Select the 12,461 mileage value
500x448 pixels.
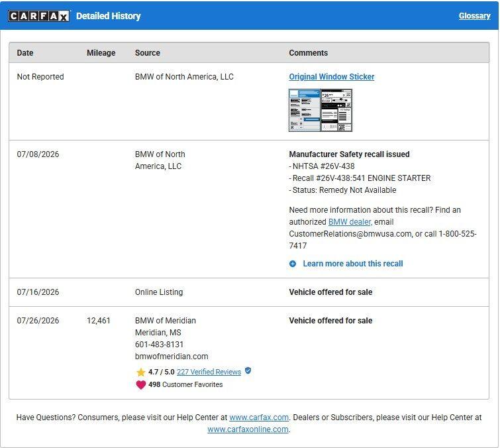click(x=98, y=320)
